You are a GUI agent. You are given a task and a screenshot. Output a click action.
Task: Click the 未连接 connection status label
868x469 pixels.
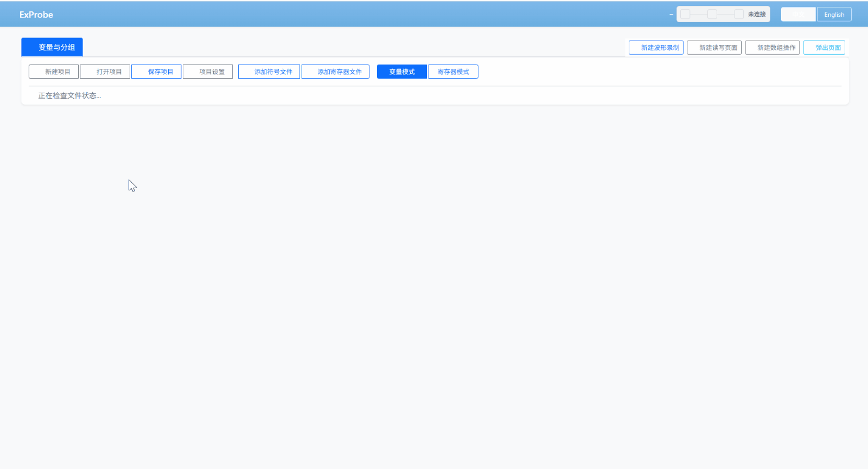point(757,14)
